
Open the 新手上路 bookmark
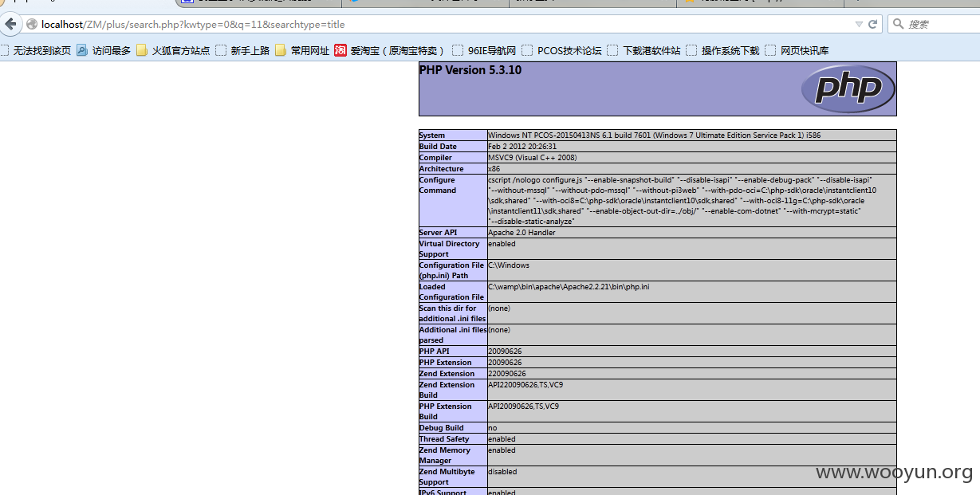242,50
